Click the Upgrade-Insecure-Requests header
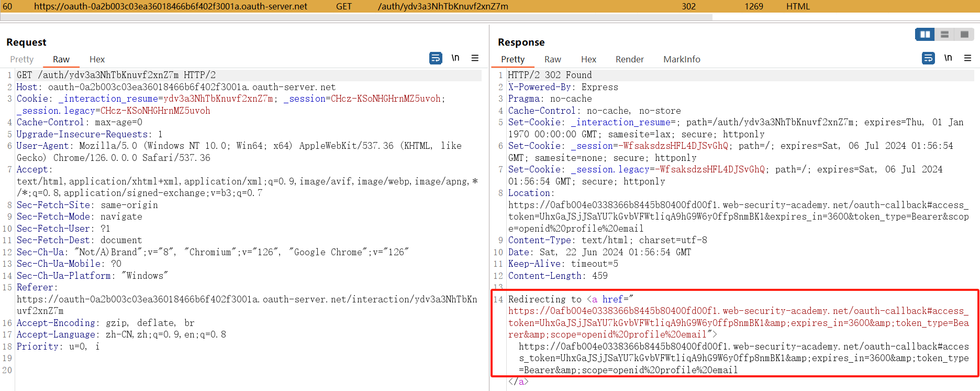 [90, 134]
